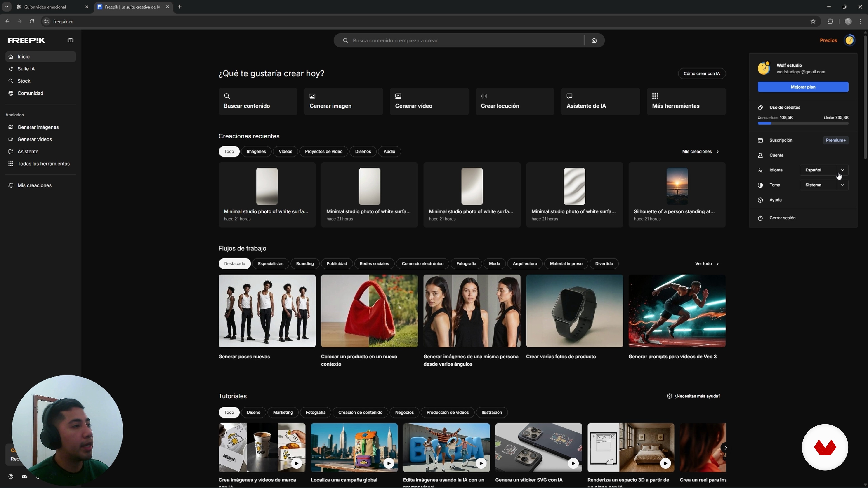Screen dimensions: 868x488
Task: Click Cerrar sesión in profile menu
Action: coord(803,218)
